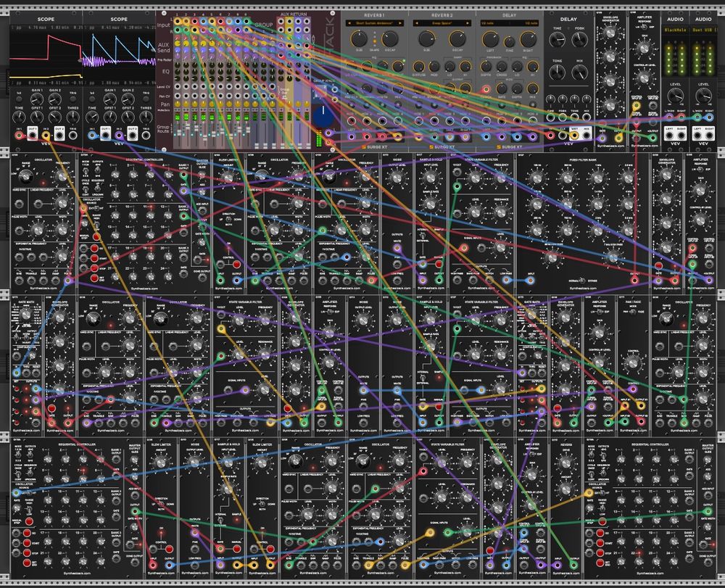Click the left Scope TIME knob

pos(20,117)
